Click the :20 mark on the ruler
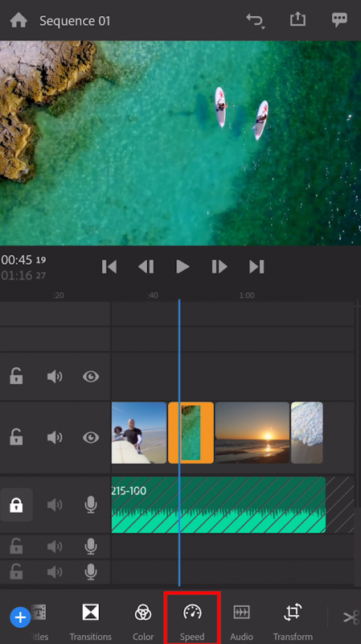Image resolution: width=361 pixels, height=644 pixels. pyautogui.click(x=59, y=295)
